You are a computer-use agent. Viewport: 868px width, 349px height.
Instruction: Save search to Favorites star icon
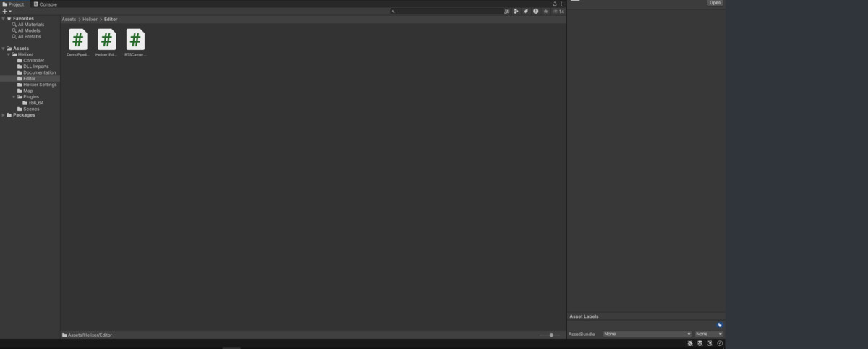tap(545, 12)
